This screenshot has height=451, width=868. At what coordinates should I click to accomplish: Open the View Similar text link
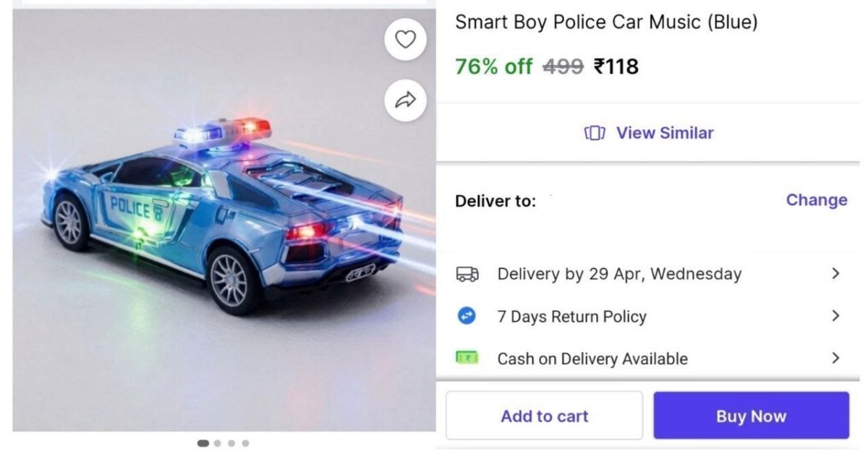coord(664,133)
